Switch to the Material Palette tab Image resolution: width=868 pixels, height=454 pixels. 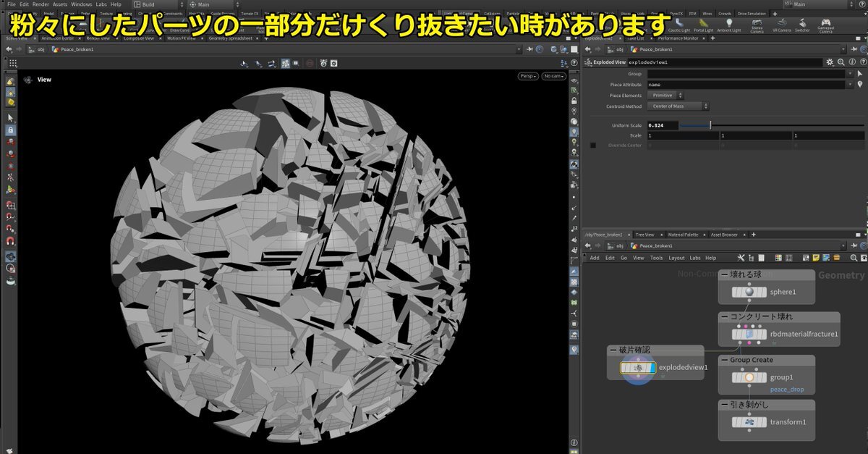tap(682, 235)
